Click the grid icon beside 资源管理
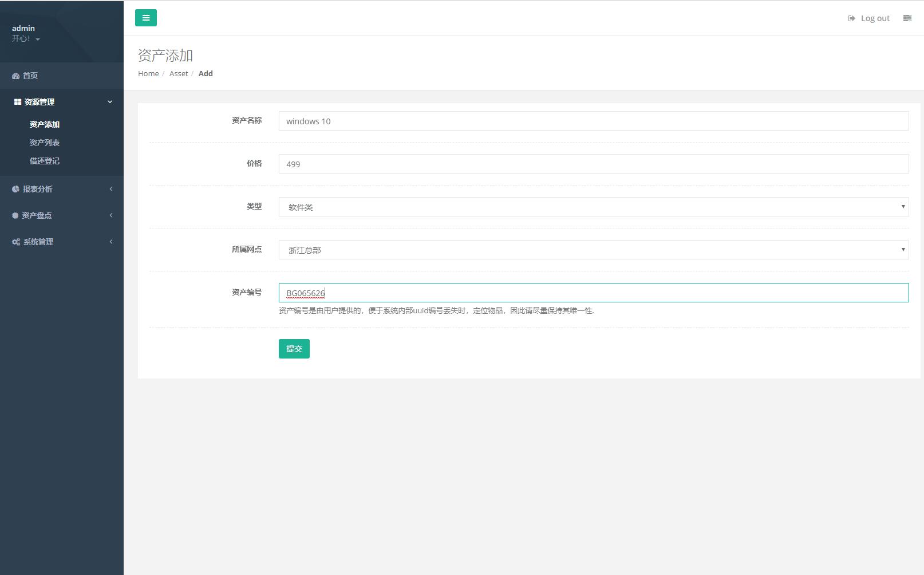Screen dimensions: 924x575 pos(18,102)
